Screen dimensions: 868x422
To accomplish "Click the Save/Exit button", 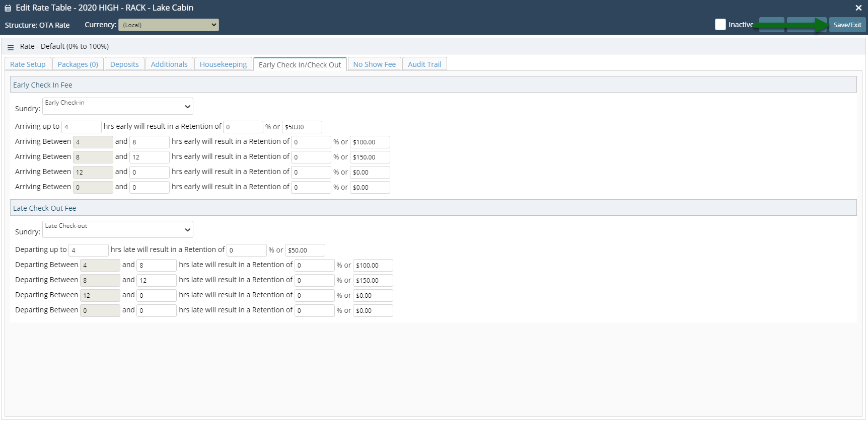I will pyautogui.click(x=847, y=25).
